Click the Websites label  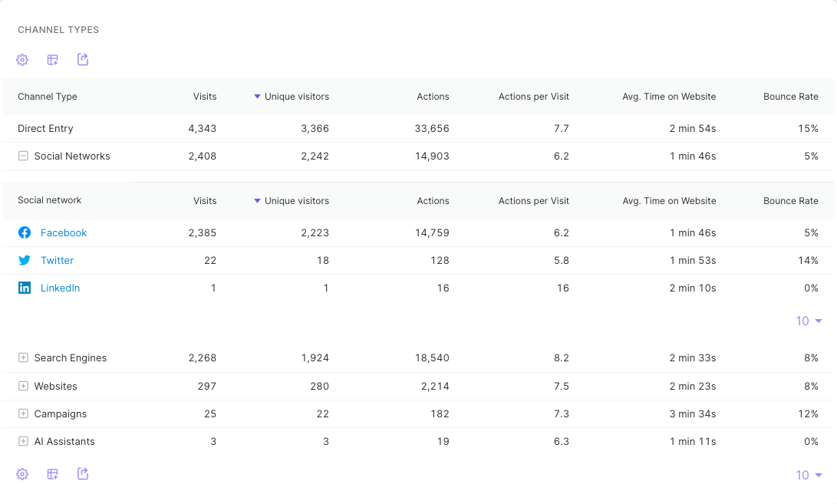coord(55,386)
